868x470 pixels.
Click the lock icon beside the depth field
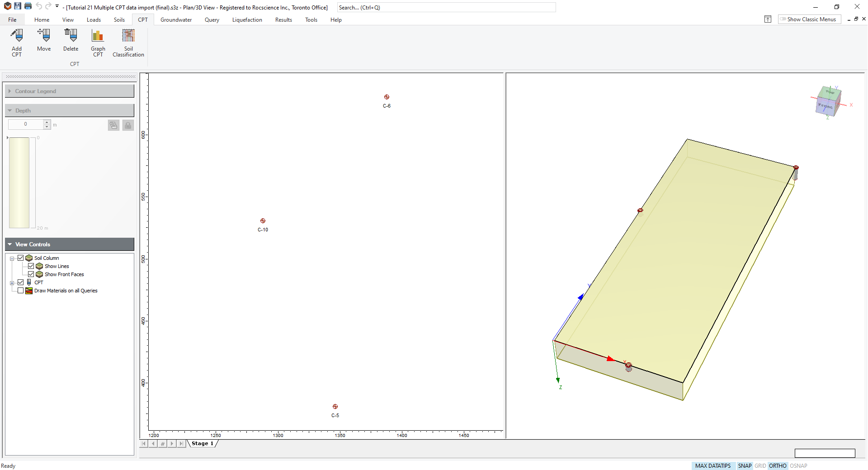click(x=128, y=125)
